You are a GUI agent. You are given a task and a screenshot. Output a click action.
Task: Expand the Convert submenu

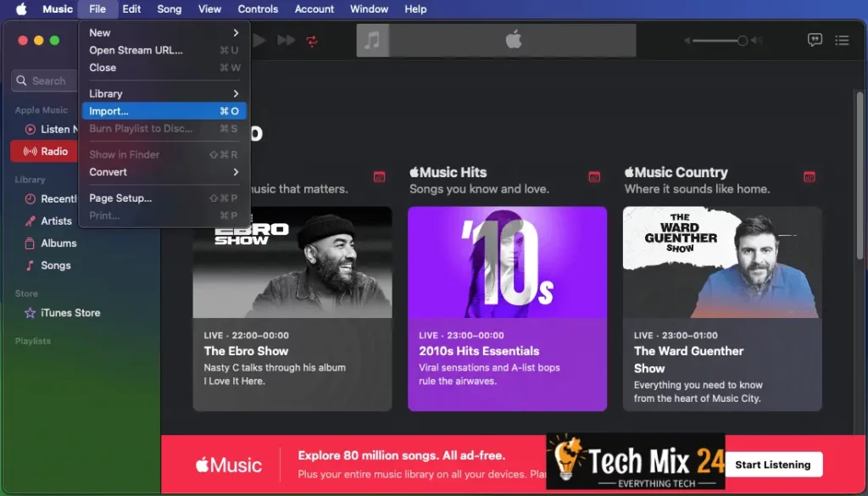(x=164, y=172)
